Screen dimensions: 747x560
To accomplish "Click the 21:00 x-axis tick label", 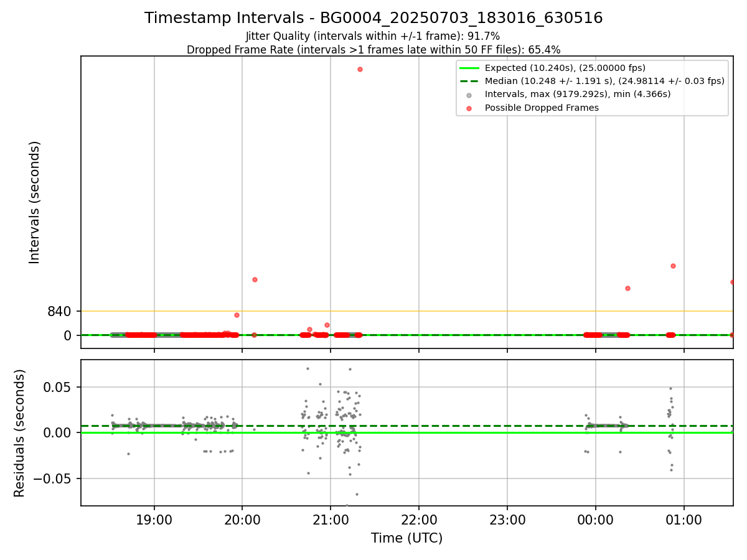I will pos(331,520).
